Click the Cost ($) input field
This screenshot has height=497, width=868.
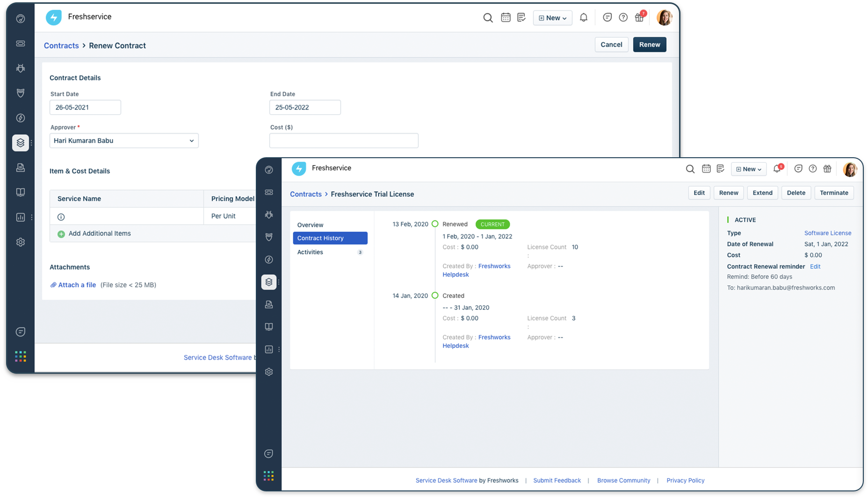(343, 141)
